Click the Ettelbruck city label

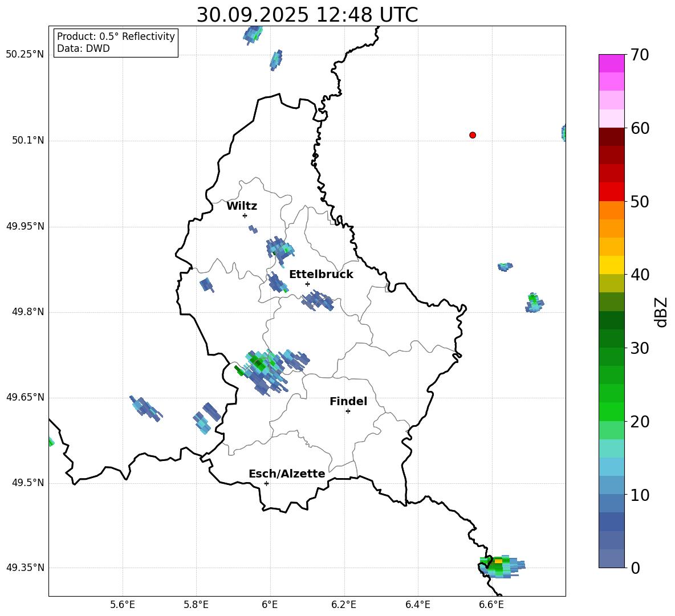point(321,275)
